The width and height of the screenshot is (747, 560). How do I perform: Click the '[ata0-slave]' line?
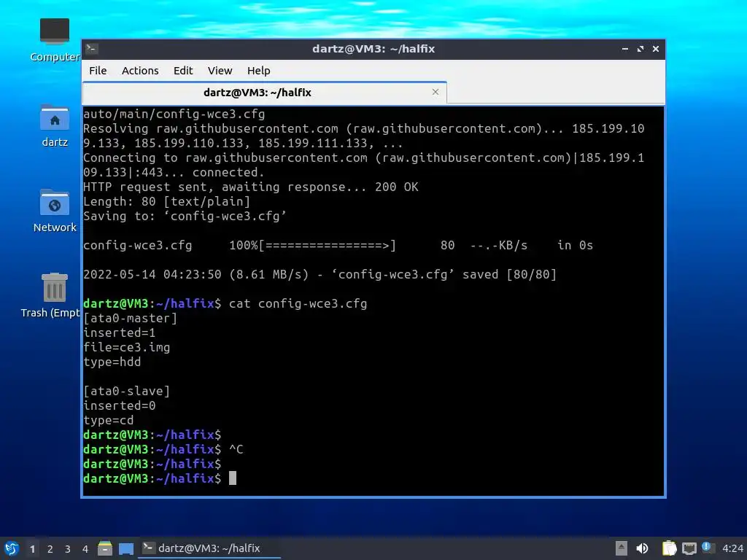point(127,391)
